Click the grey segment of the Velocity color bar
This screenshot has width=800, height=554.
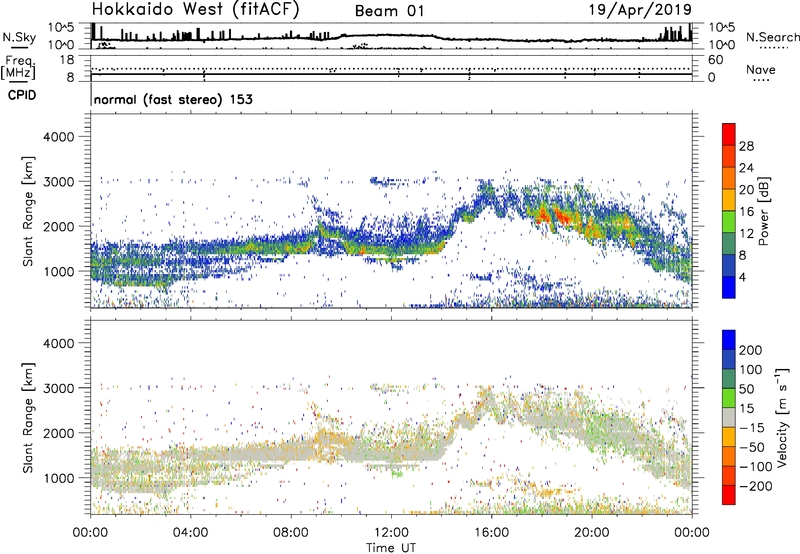pos(729,417)
